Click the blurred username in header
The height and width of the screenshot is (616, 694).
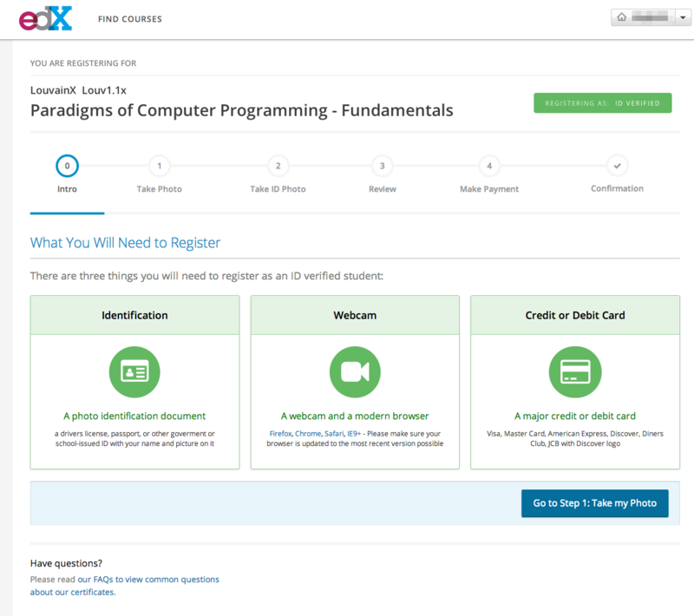650,17
